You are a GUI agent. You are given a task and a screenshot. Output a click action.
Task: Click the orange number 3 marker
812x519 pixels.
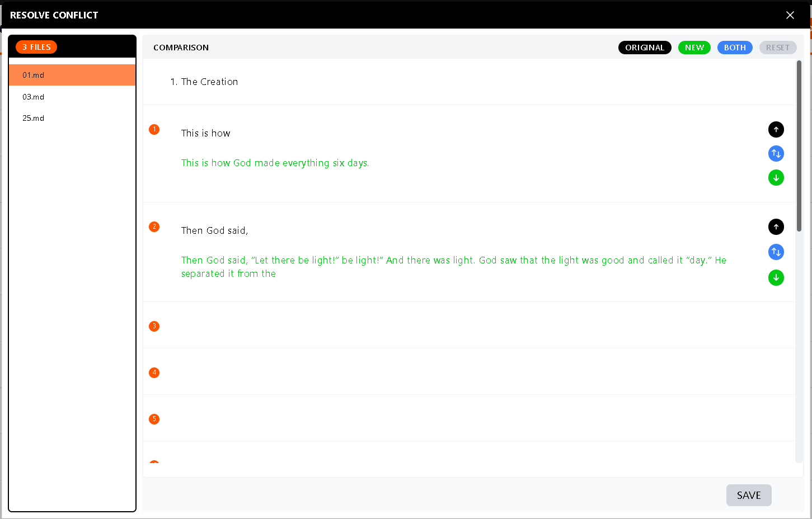(x=154, y=326)
